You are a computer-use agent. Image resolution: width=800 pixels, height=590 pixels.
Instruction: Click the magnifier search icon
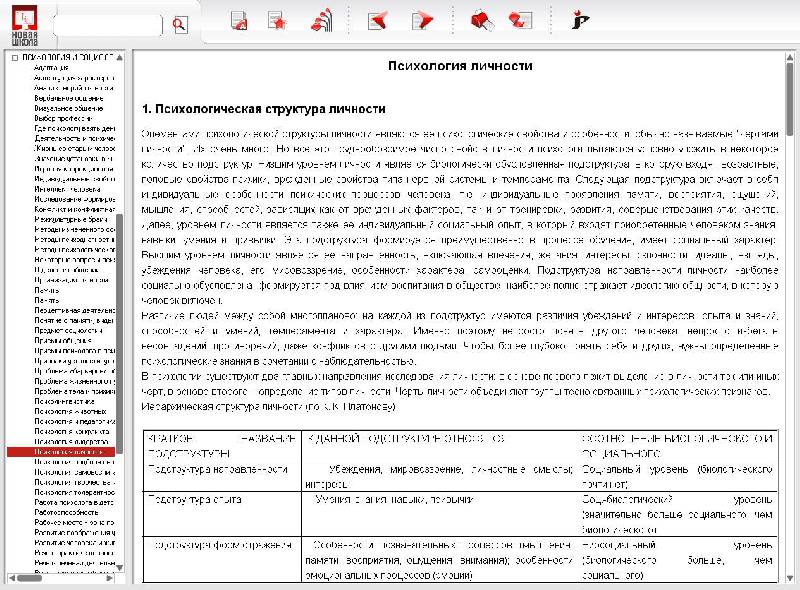tap(180, 24)
